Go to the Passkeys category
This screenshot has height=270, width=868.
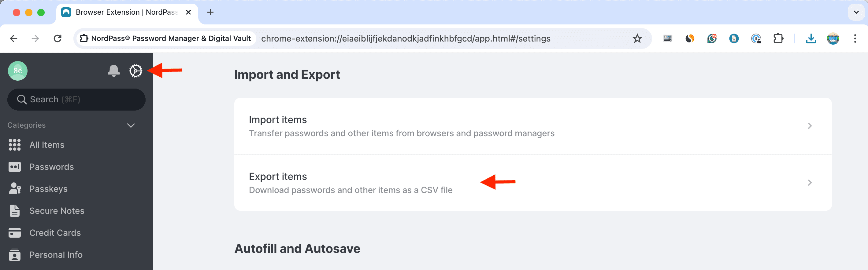(48, 189)
